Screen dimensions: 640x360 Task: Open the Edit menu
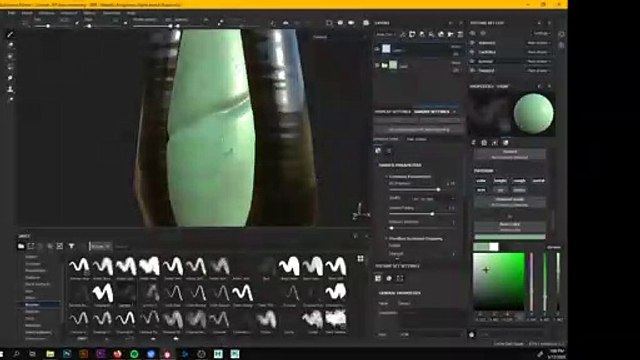point(27,13)
